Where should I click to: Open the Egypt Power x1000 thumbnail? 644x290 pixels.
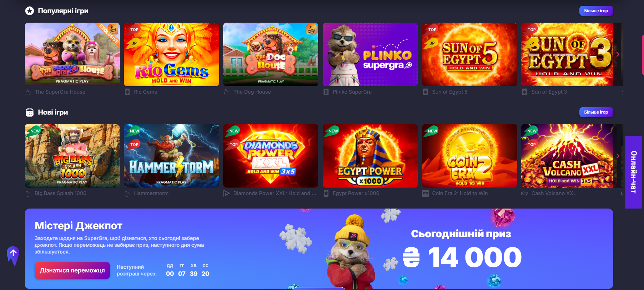pyautogui.click(x=370, y=156)
